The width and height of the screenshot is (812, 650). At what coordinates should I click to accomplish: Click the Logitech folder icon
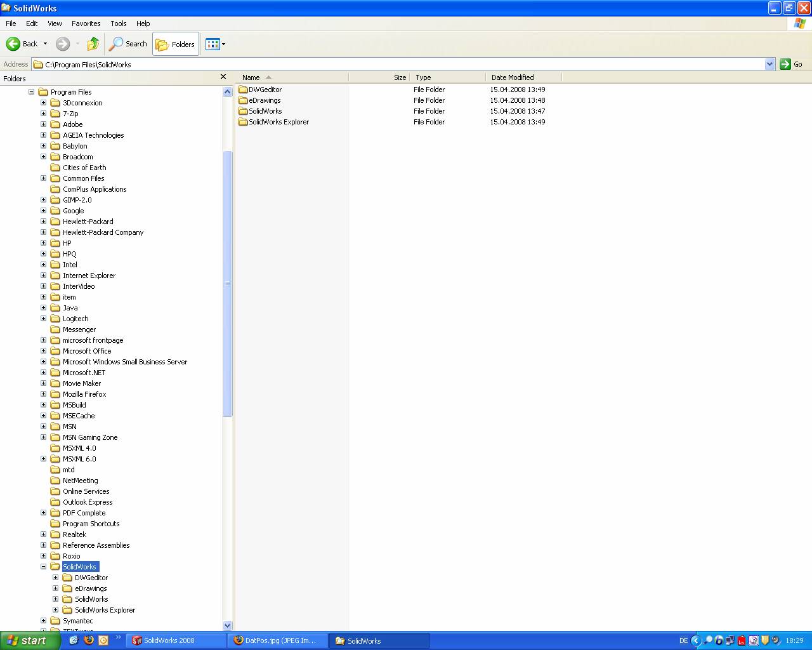[x=55, y=319]
